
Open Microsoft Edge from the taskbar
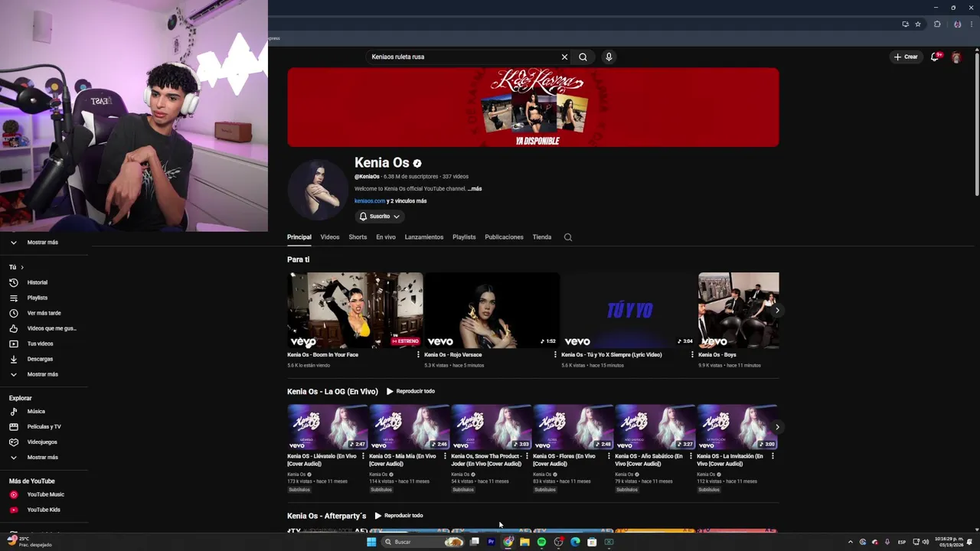[x=575, y=542]
